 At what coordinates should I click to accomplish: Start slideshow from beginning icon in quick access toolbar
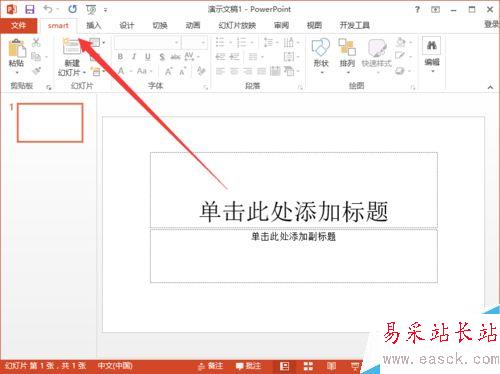pyautogui.click(x=91, y=10)
